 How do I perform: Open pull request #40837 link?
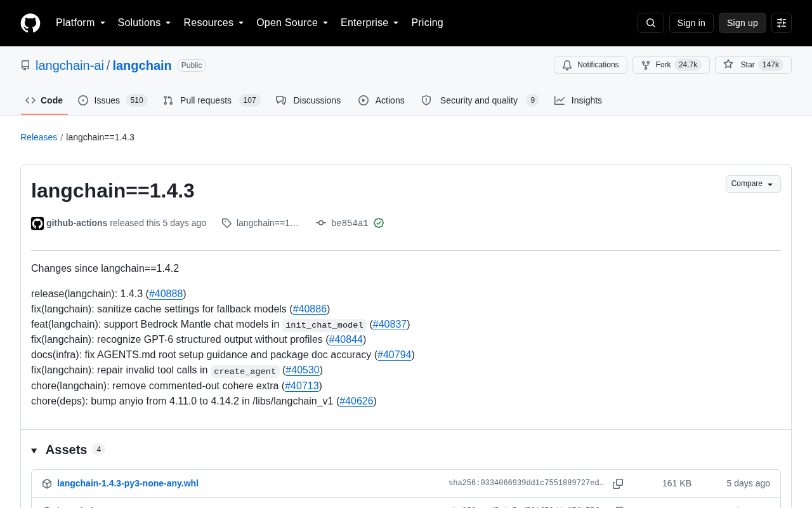click(390, 324)
